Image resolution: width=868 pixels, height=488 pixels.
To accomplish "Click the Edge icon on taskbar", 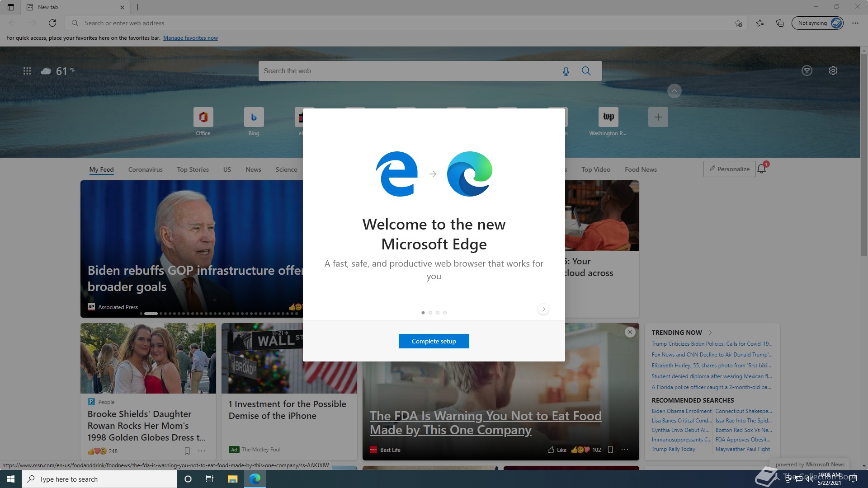I will click(x=255, y=479).
